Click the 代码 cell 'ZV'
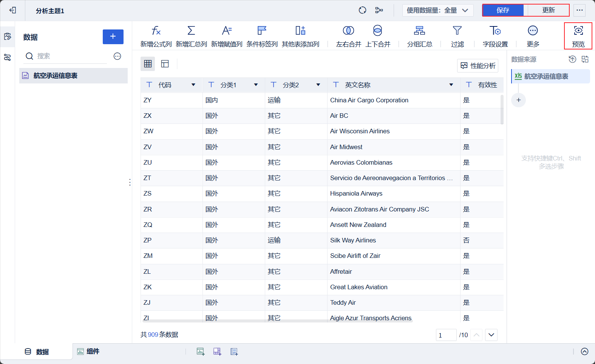595x364 pixels. (x=172, y=147)
